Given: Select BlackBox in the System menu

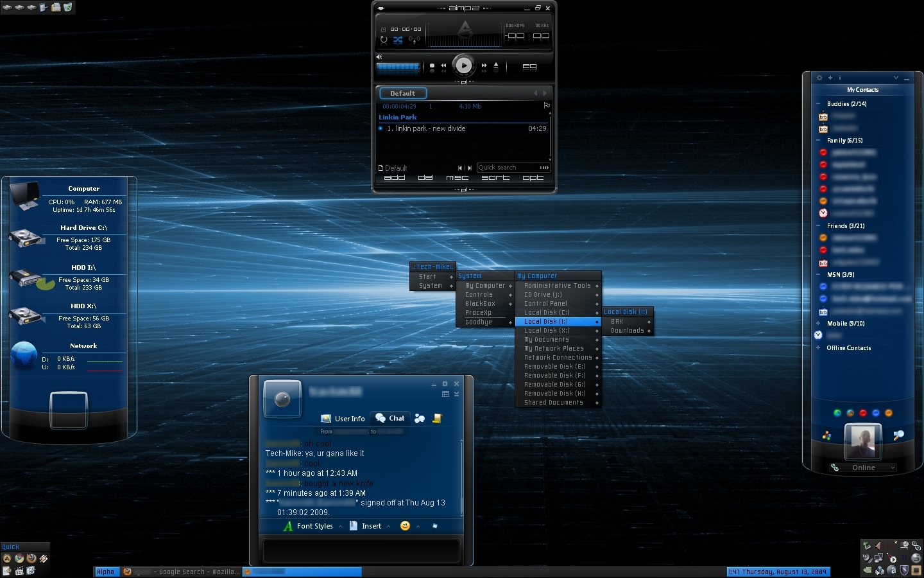Looking at the screenshot, I should [486, 304].
